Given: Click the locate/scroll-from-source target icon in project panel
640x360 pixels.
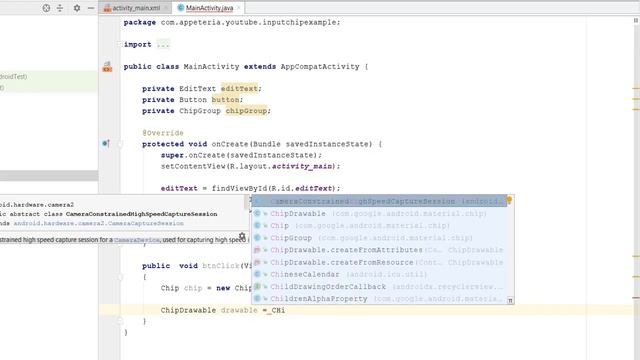Looking at the screenshot, I should 46,8.
